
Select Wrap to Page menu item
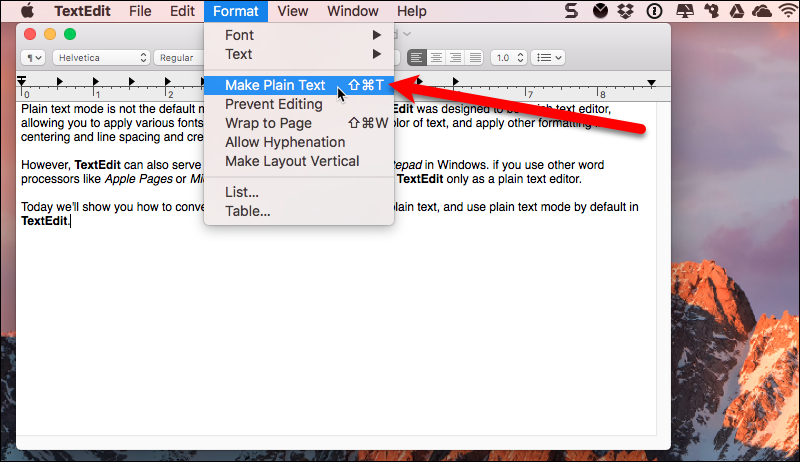(x=268, y=123)
